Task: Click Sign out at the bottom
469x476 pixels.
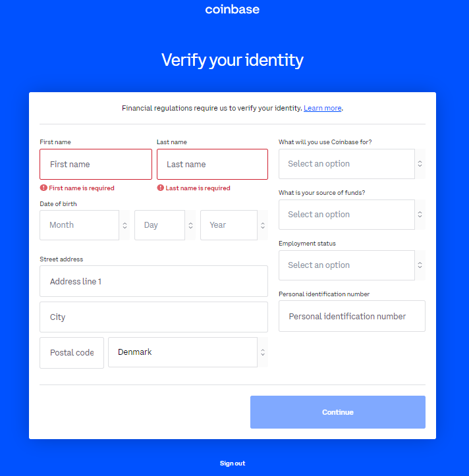Action: point(233,463)
